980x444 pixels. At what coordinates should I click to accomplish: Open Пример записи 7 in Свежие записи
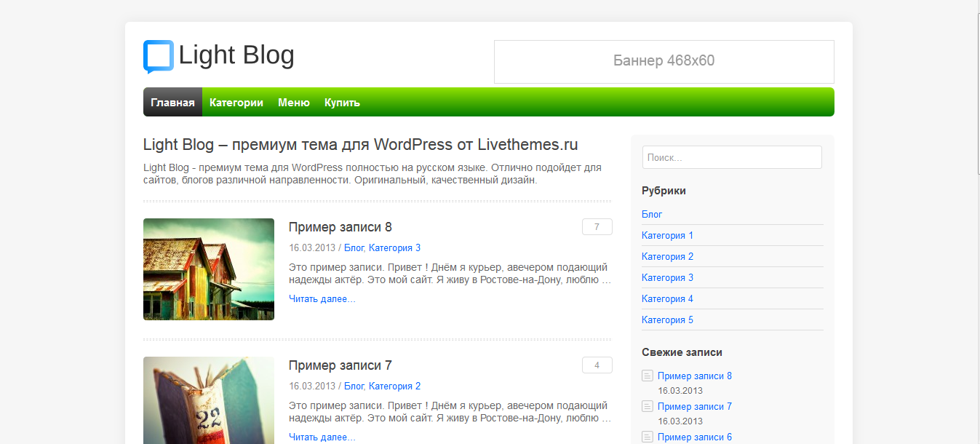pyautogui.click(x=695, y=406)
